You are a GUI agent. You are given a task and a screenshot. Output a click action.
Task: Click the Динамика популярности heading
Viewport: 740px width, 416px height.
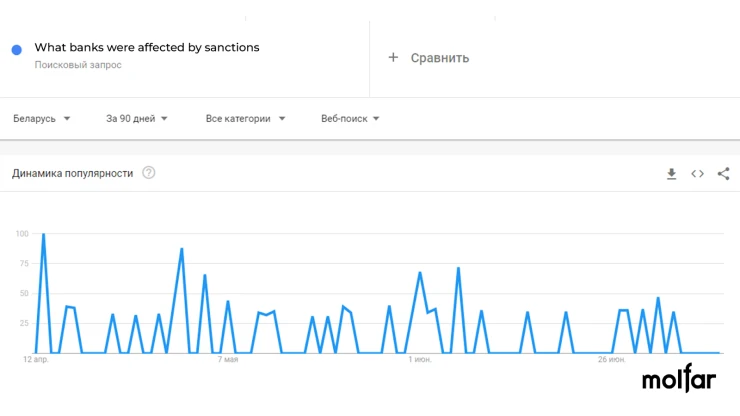click(73, 173)
